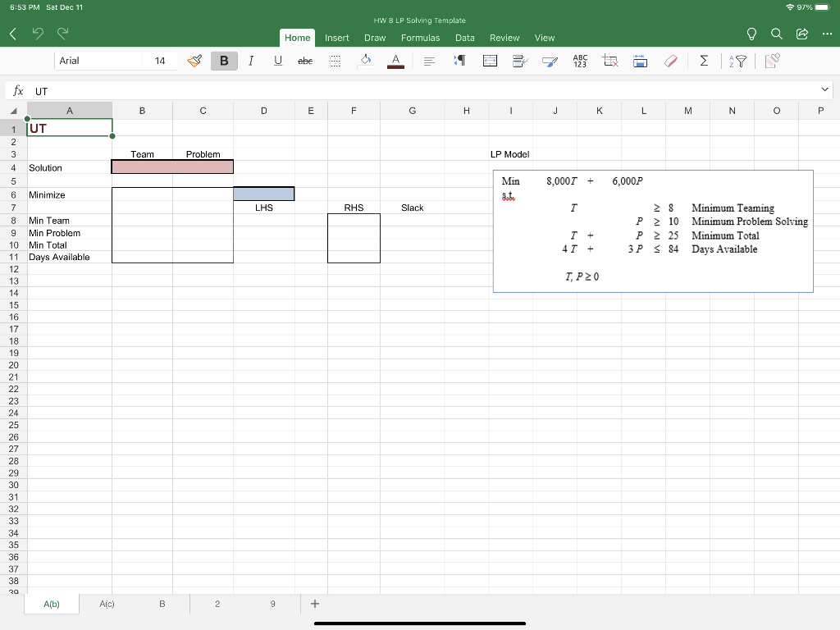The width and height of the screenshot is (840, 630).
Task: Select all cells corner triangle
Action: pos(13,111)
